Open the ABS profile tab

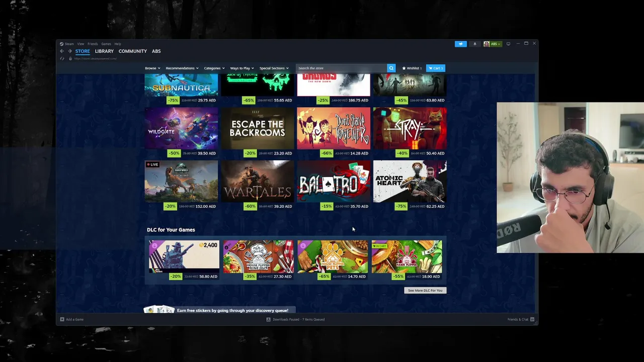point(156,51)
